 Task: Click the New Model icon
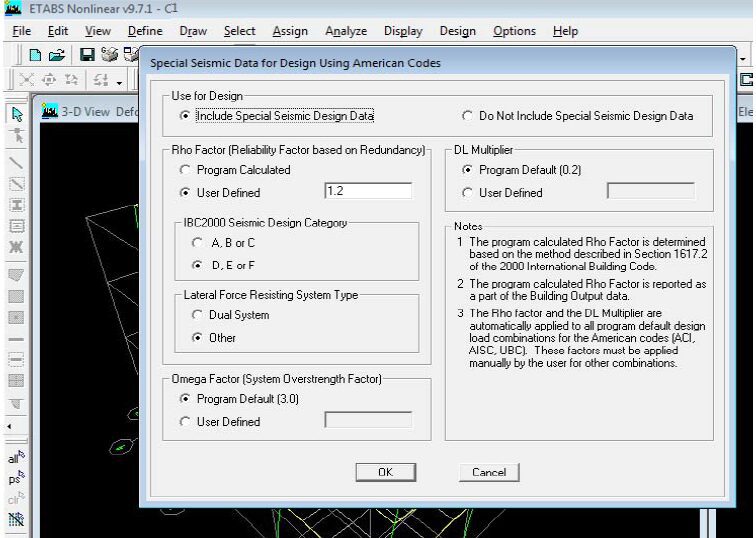pos(35,55)
